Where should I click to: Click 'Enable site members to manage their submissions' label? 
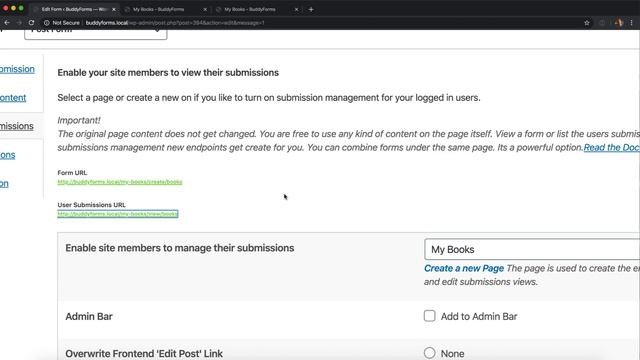[x=180, y=248]
